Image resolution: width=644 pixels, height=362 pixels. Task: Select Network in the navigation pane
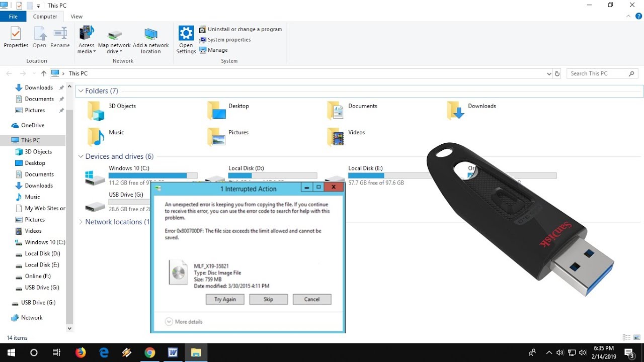point(32,318)
